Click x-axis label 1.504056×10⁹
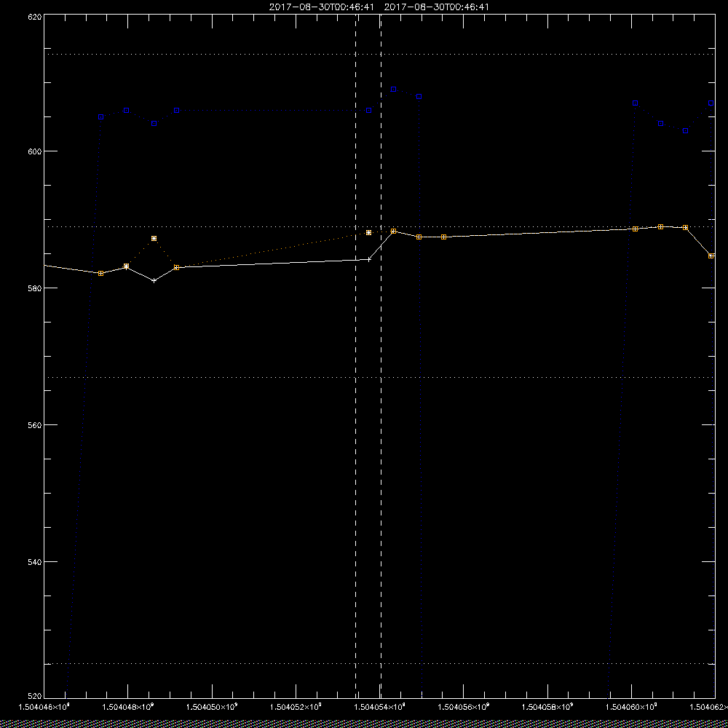 (464, 707)
